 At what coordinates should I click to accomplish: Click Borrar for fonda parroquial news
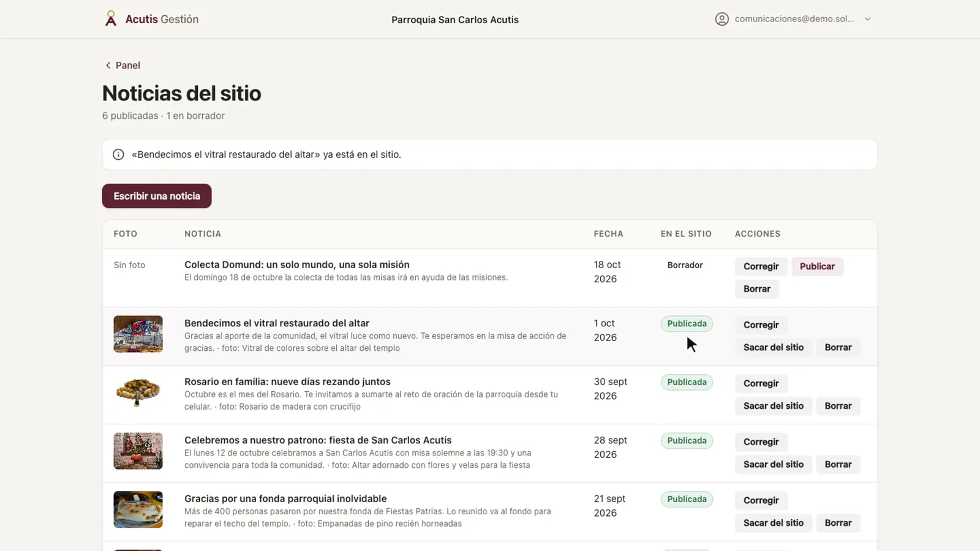(x=838, y=523)
